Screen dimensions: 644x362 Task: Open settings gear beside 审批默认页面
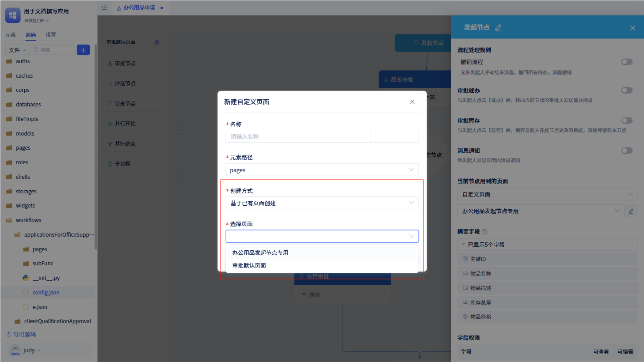157,42
